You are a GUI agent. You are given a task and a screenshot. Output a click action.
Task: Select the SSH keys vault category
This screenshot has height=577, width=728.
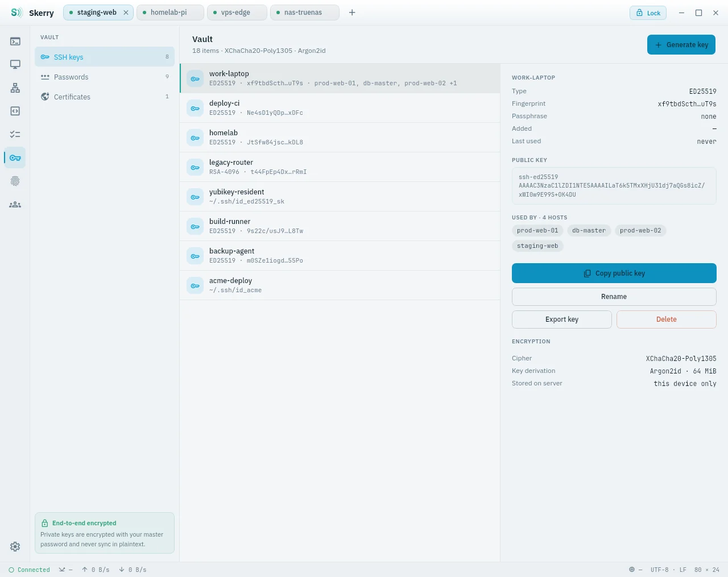click(x=105, y=57)
